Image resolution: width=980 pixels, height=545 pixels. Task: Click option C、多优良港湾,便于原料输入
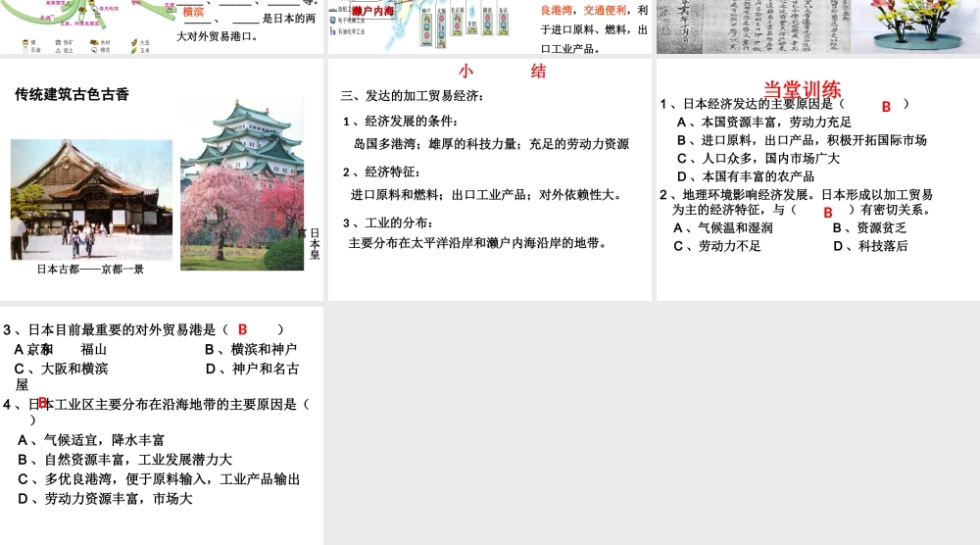pyautogui.click(x=159, y=478)
